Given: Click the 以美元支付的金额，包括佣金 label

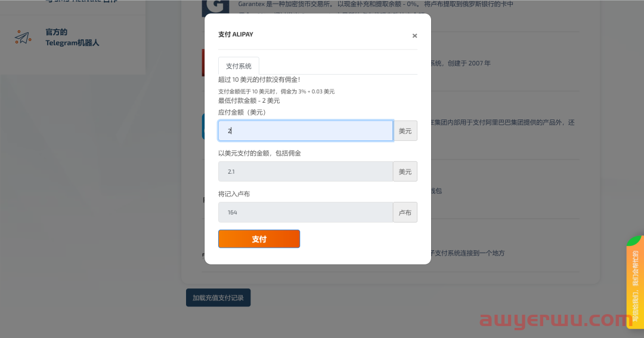Looking at the screenshot, I should (x=259, y=153).
